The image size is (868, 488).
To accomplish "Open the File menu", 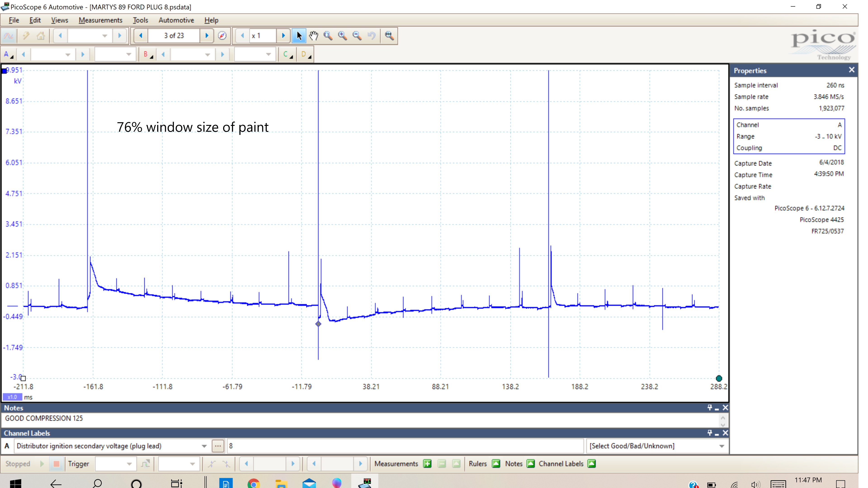I will (x=14, y=20).
